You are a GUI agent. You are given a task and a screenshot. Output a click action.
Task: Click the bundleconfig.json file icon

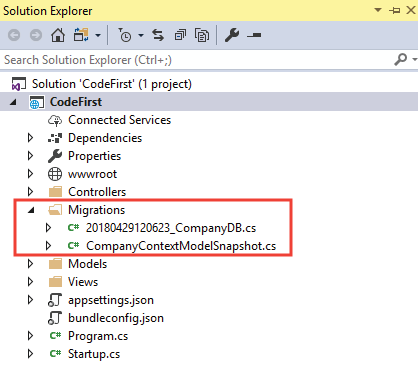[55, 318]
